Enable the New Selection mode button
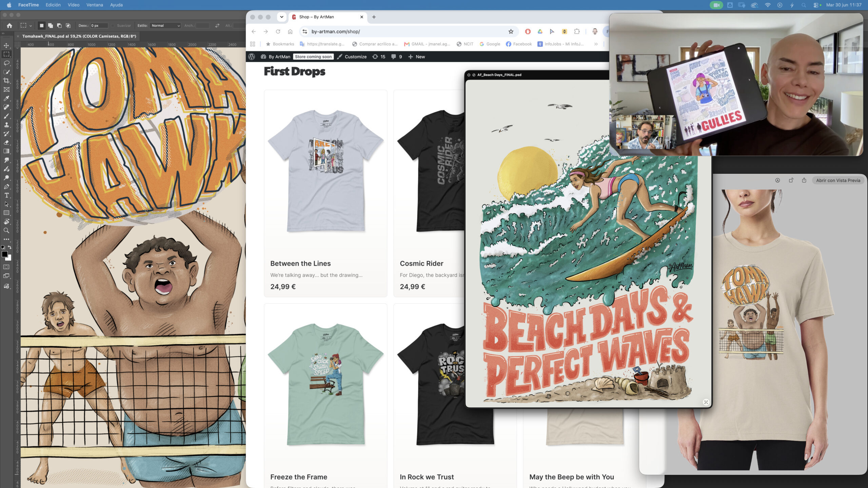Screen dimensions: 868x488 click(x=42, y=25)
